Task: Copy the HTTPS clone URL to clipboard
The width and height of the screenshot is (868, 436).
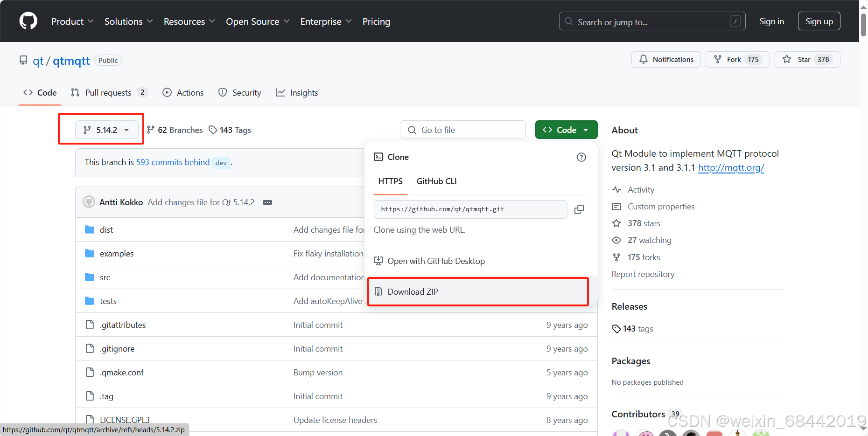Action: (x=579, y=209)
